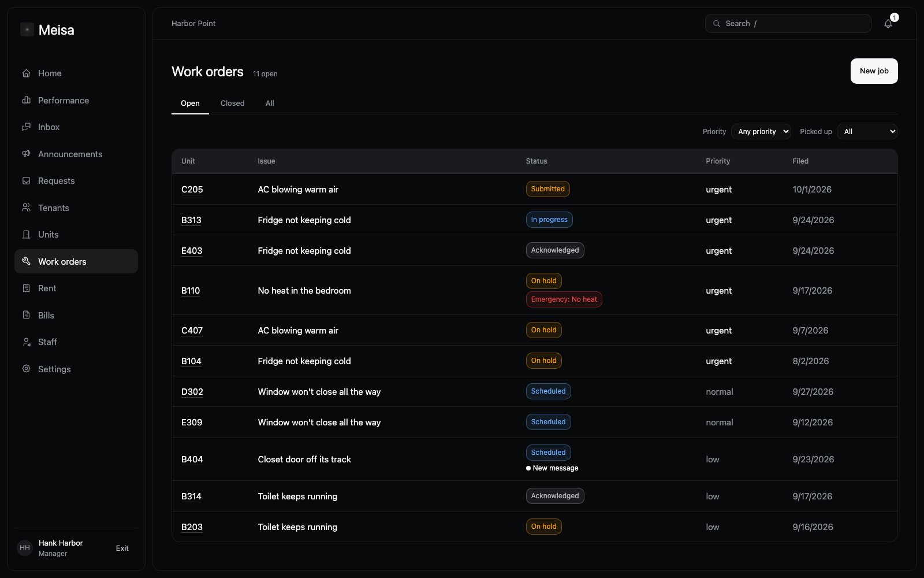Open unit E403 link

(x=192, y=251)
